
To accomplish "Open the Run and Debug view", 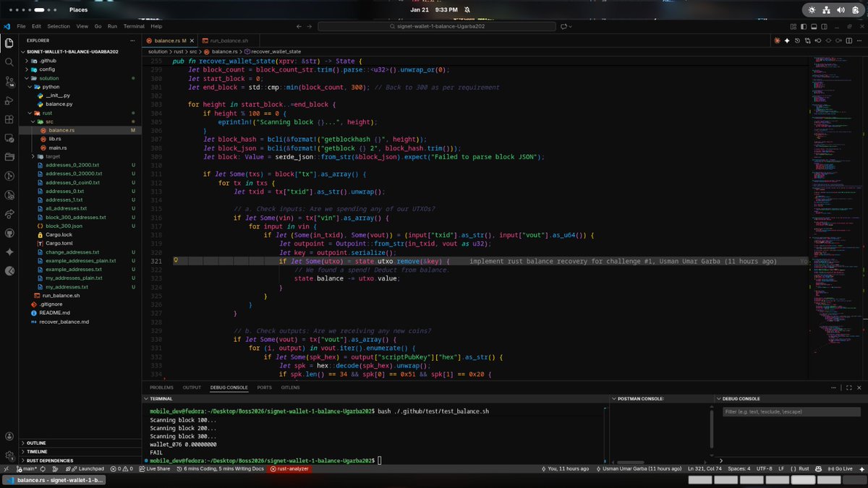I will (9, 100).
